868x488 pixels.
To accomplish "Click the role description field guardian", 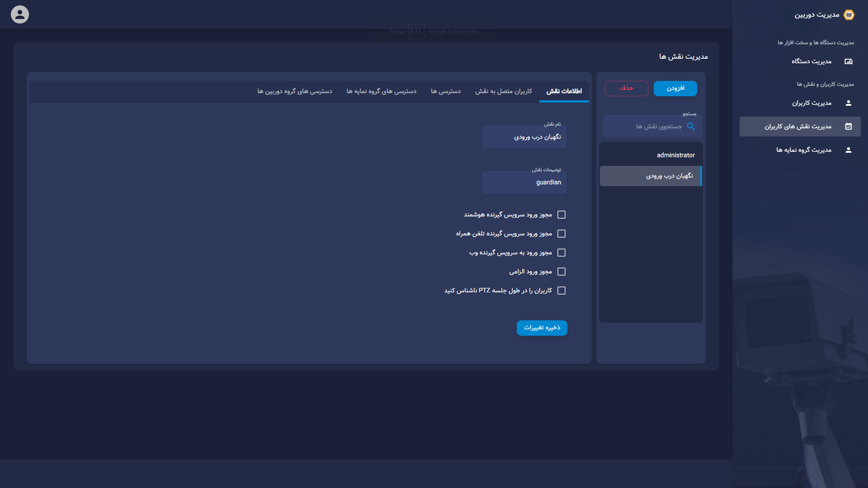I will [x=524, y=183].
